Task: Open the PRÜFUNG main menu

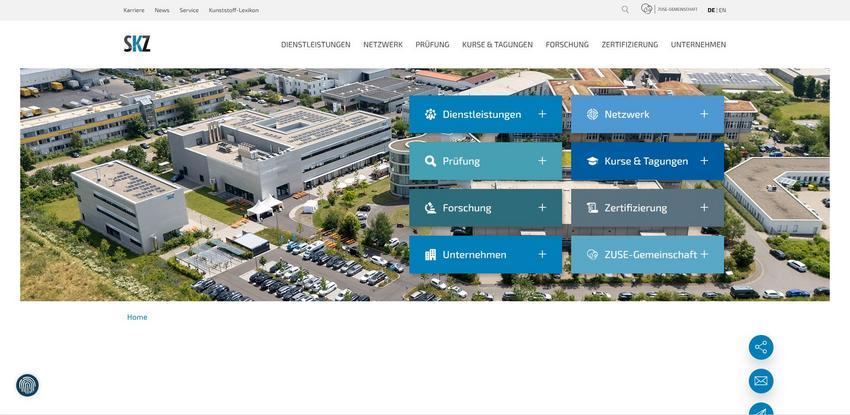Action: 433,44
